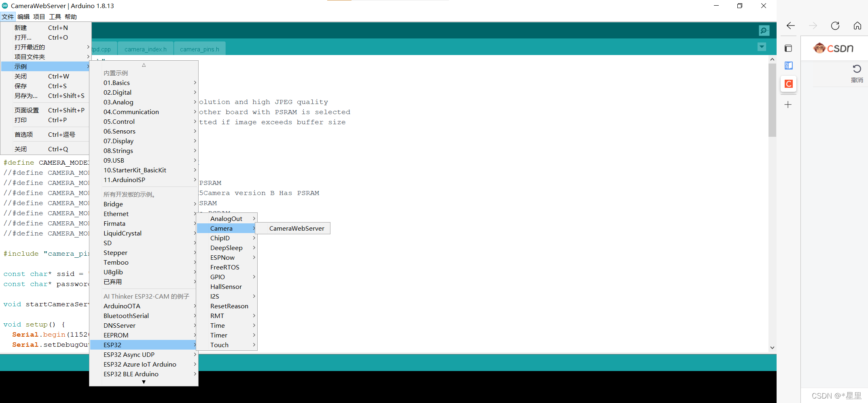Choose 打印 in file menu
Image resolution: width=868 pixels, height=403 pixels.
point(46,120)
